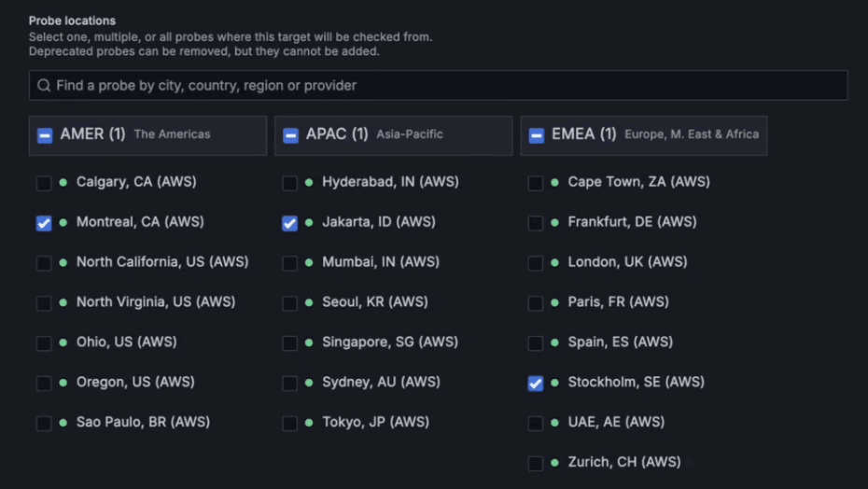The image size is (868, 489).
Task: Deselect the Jakarta, ID probe checkbox
Action: tap(289, 223)
